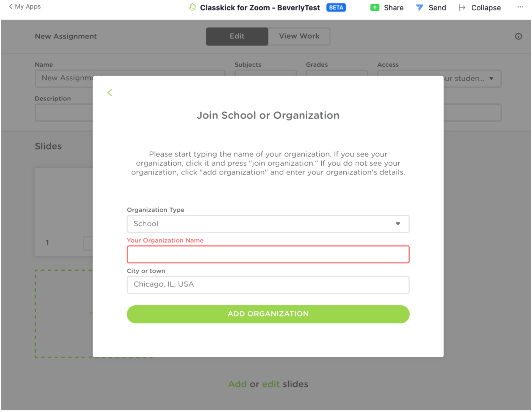The image size is (532, 412).
Task: Click the info circle icon
Action: pyautogui.click(x=518, y=36)
